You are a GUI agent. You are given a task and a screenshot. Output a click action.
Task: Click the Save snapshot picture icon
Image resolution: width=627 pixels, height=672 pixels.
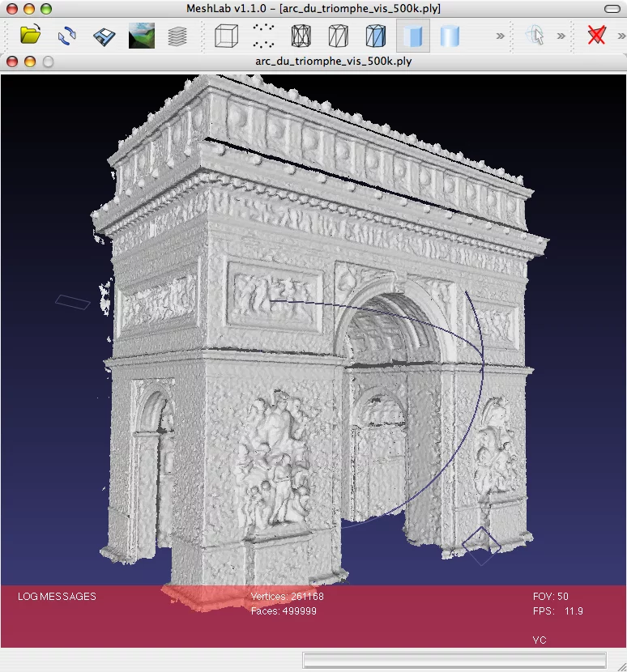tap(142, 36)
